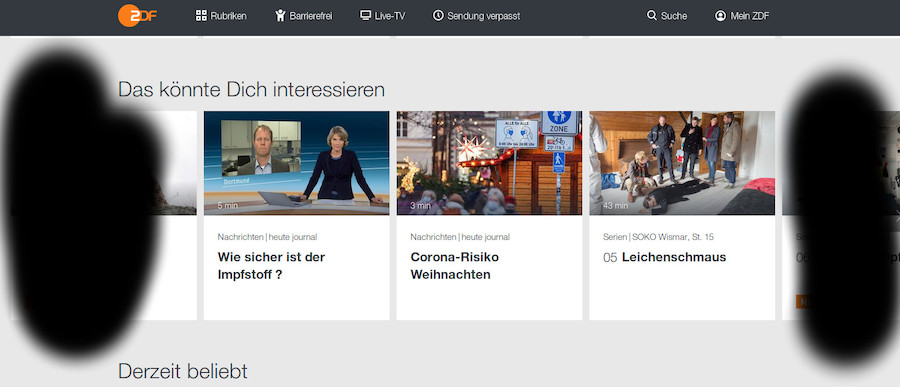Click the Rubriken grid icon
This screenshot has height=387, width=900.
point(201,16)
